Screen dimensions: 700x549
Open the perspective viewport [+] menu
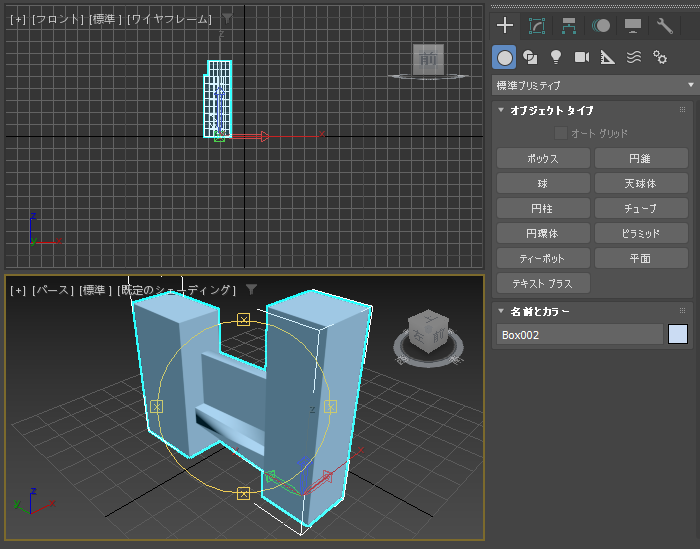pyautogui.click(x=18, y=290)
